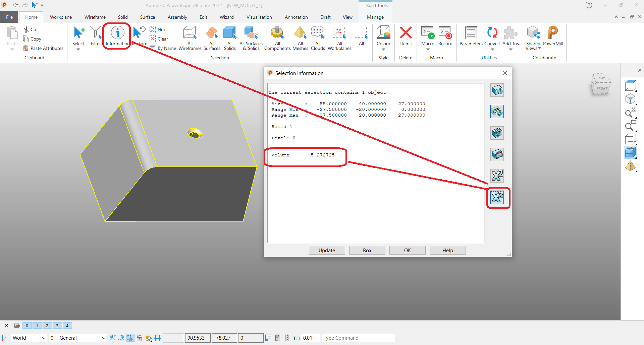Click the Update button in Selection Information

pos(327,250)
